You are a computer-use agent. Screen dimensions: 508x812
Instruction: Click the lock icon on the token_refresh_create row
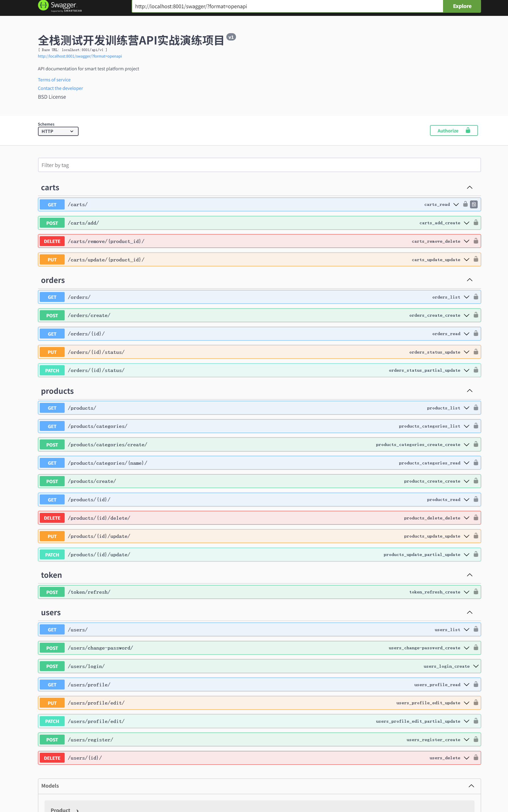476,591
